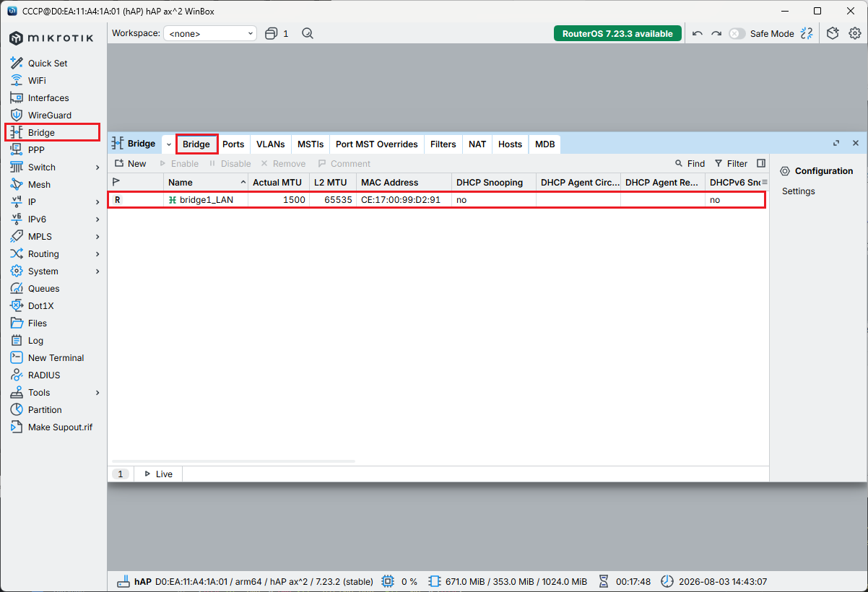Select the bridge1_LAN row name
Screen dimensions: 868x592
(207, 200)
